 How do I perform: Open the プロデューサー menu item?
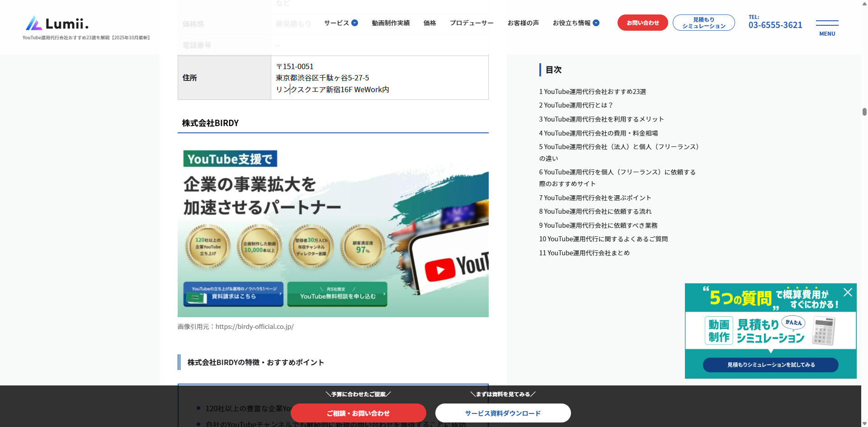[471, 23]
